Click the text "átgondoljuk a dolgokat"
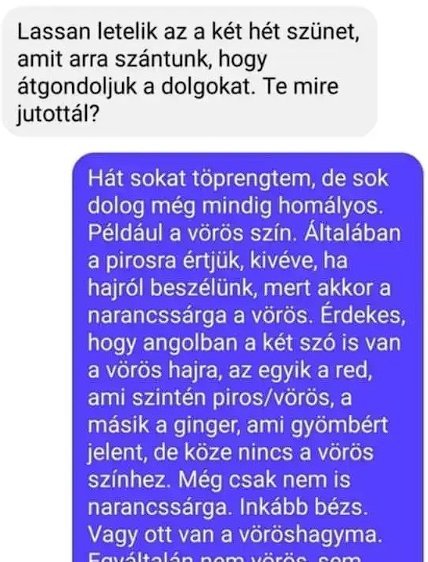 pyautogui.click(x=137, y=87)
